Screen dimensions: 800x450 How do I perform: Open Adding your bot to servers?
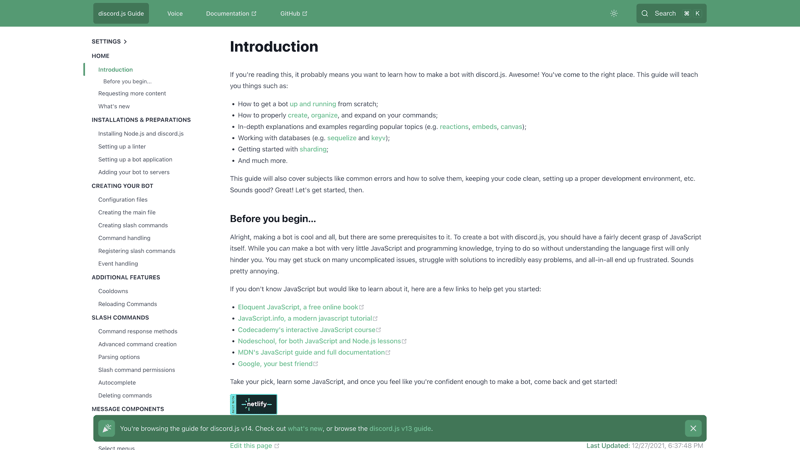(134, 172)
